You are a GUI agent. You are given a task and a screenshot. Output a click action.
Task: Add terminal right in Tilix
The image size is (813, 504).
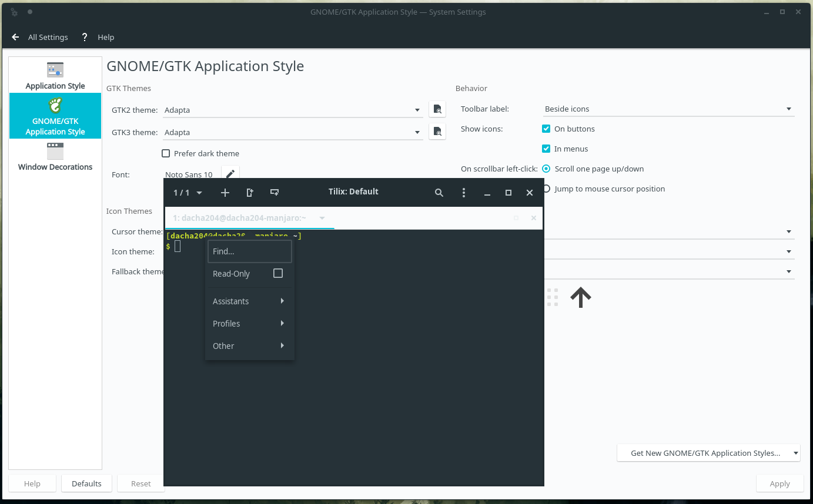point(250,193)
